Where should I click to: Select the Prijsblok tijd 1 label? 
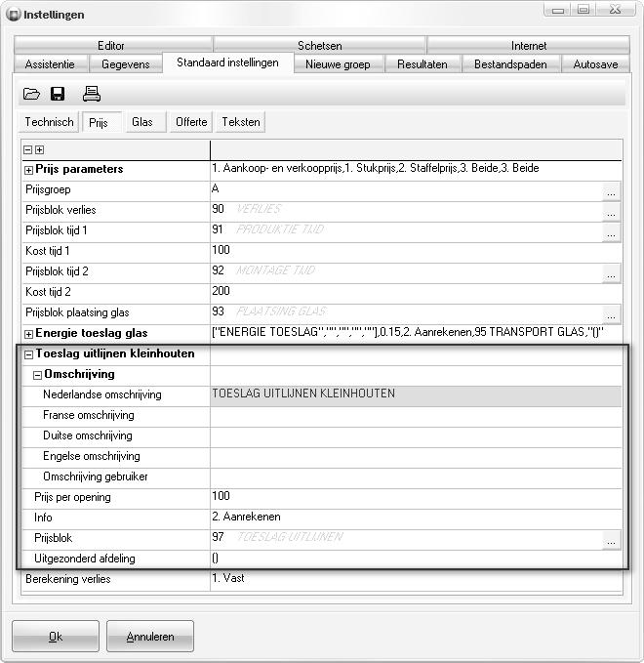click(57, 230)
